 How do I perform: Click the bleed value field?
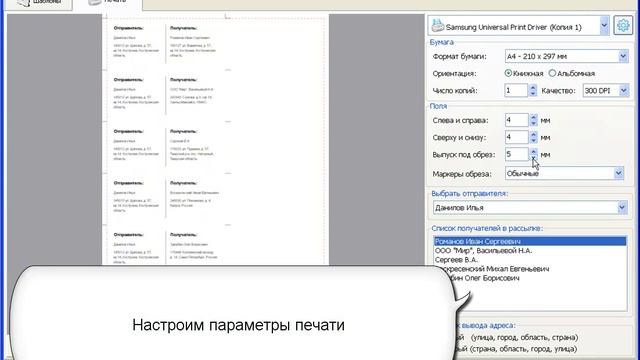[x=517, y=154]
